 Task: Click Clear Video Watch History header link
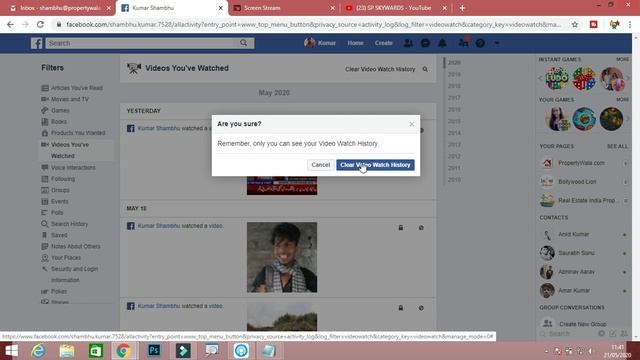pos(380,69)
